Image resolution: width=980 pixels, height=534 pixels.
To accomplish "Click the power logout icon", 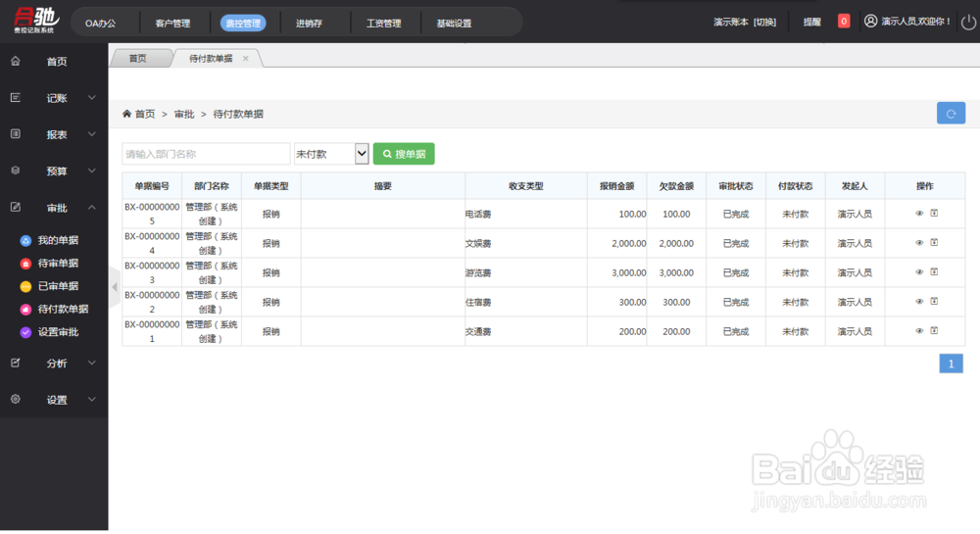I will 968,22.
